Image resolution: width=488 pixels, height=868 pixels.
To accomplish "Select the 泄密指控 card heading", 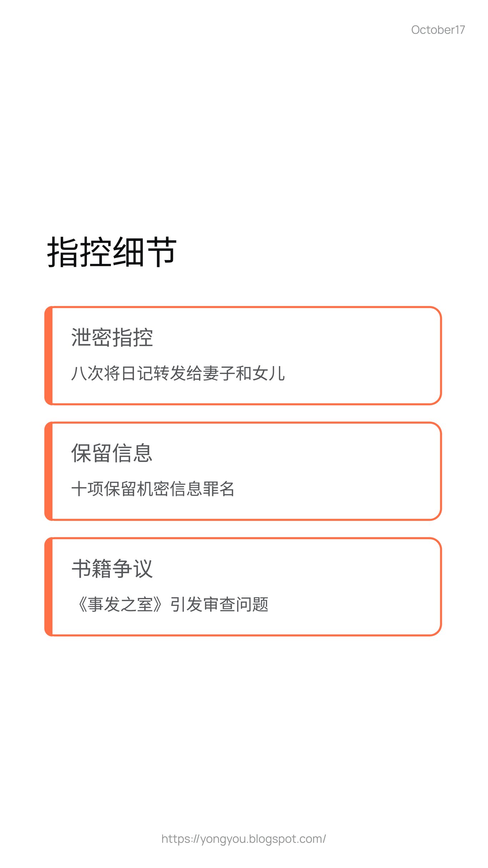I will [112, 337].
